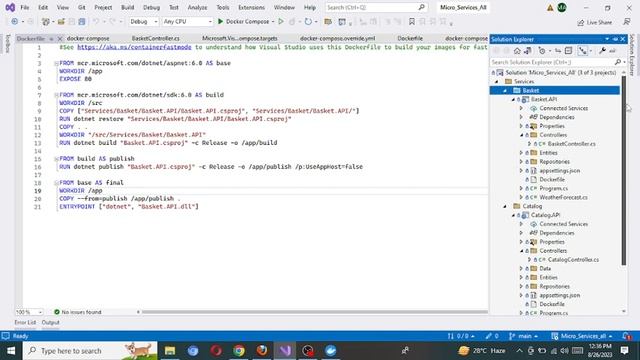Screen dimensions: 640x360
Task: Collapse the FROM build AS publish code region
Action: [x=56, y=159]
